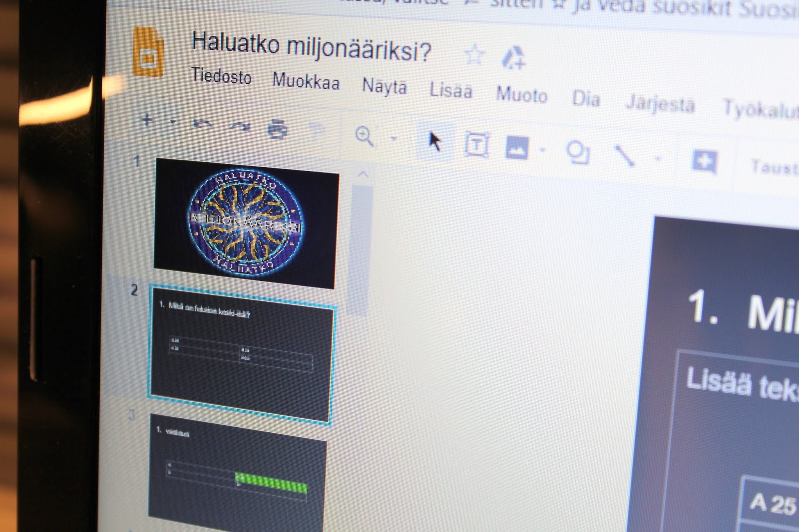Open the Lisää menu

pos(451,90)
